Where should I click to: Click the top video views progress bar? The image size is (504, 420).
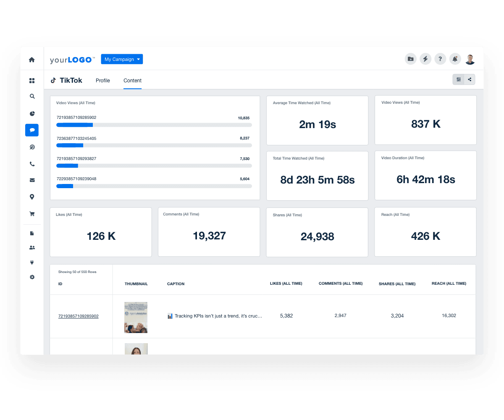(154, 125)
